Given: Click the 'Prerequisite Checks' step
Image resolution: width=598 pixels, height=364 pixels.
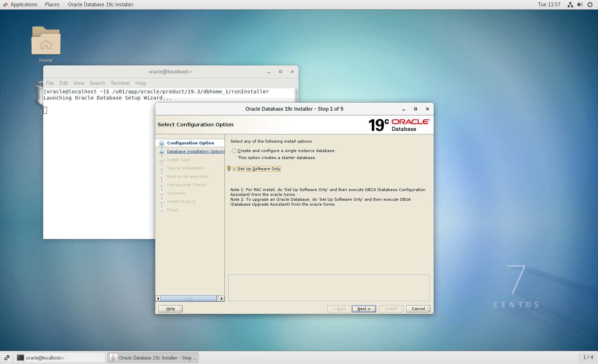Looking at the screenshot, I should 187,185.
